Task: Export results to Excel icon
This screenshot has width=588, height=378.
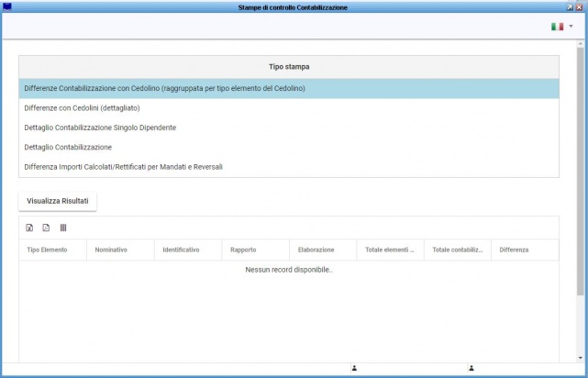Action: [x=29, y=228]
